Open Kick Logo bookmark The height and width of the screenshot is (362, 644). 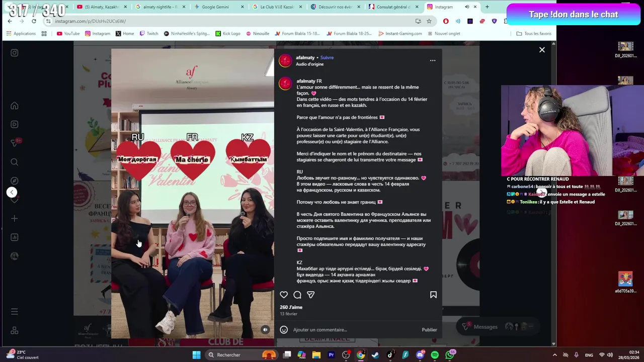228,34
